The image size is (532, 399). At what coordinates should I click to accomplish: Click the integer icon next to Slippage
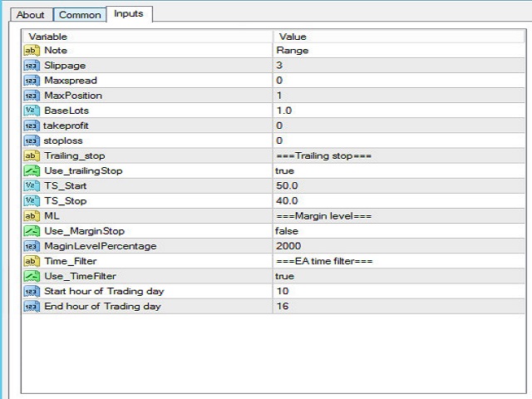point(32,66)
